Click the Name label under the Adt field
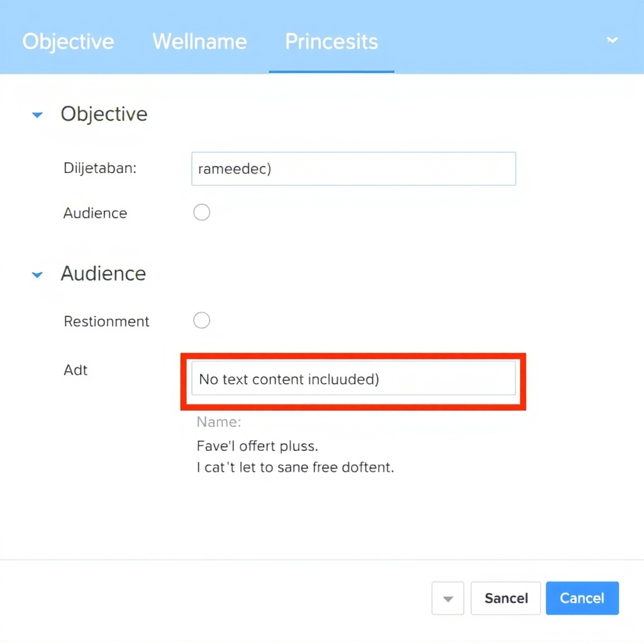The image size is (644, 644). 218,422
